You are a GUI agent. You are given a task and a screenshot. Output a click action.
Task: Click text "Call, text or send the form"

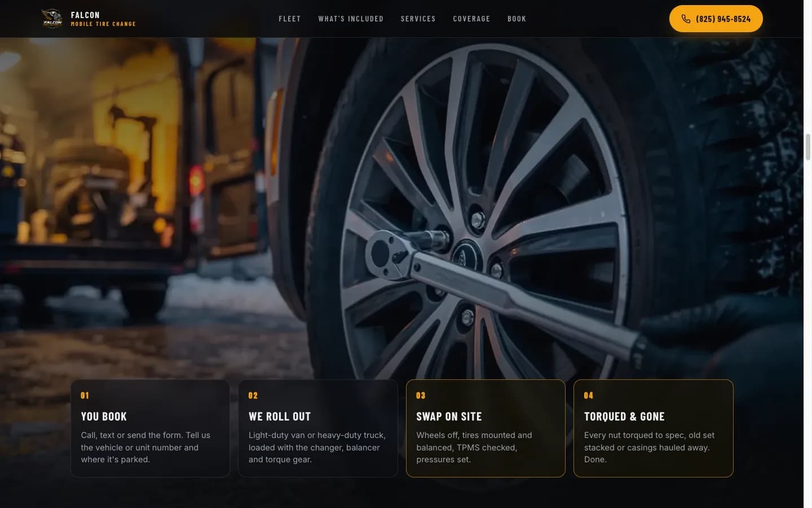pyautogui.click(x=132, y=435)
